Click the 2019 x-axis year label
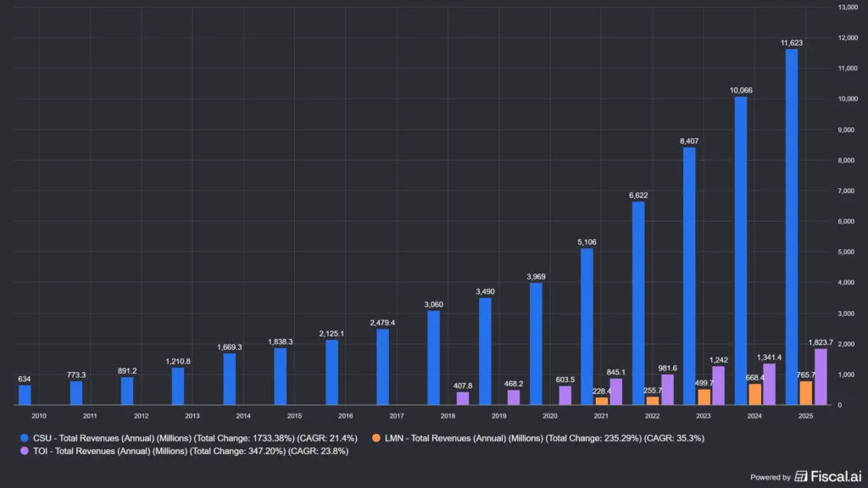The height and width of the screenshot is (488, 868). [498, 415]
